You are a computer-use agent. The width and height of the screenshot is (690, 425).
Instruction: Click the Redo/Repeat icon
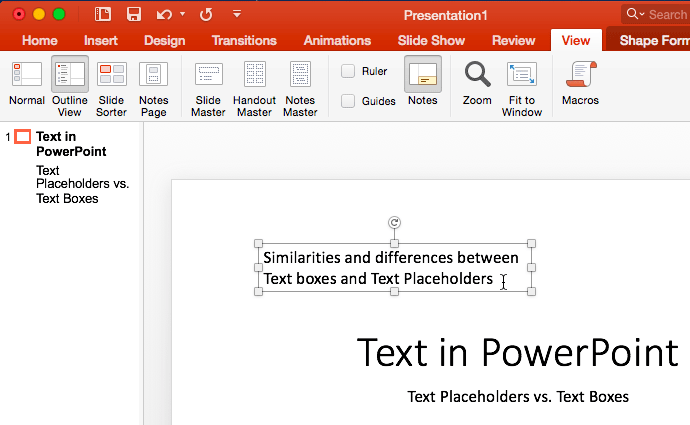pos(206,15)
